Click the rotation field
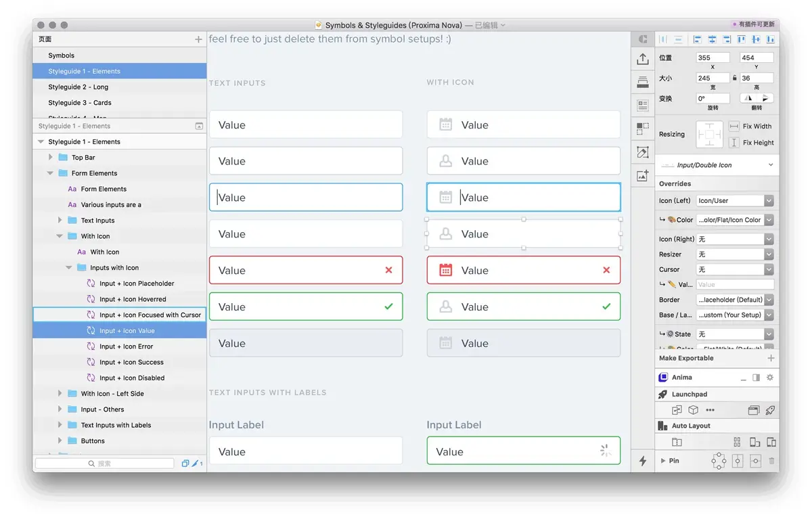This screenshot has width=812, height=519. 713,98
